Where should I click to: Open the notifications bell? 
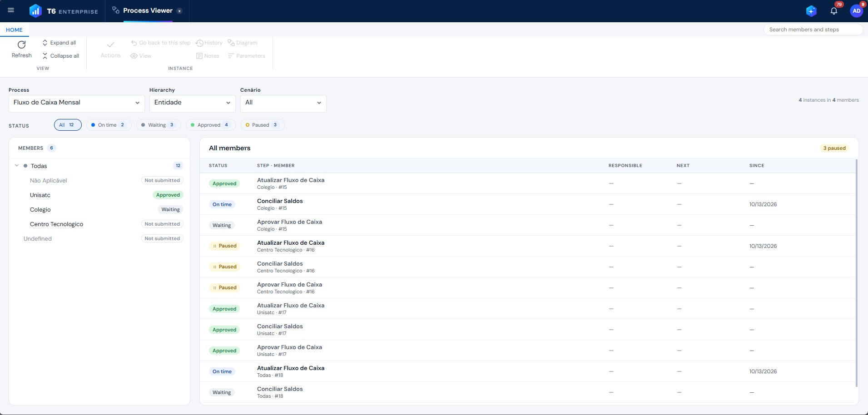[834, 11]
